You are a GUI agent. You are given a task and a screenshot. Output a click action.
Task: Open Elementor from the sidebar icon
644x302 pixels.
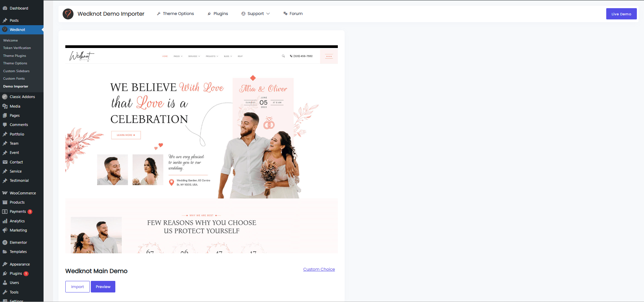pyautogui.click(x=5, y=242)
